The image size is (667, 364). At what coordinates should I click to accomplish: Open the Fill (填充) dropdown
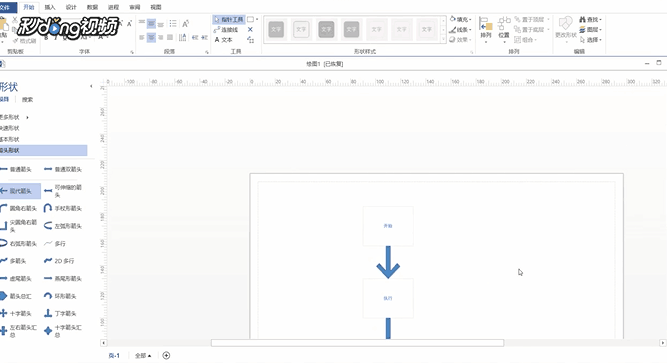pyautogui.click(x=461, y=20)
